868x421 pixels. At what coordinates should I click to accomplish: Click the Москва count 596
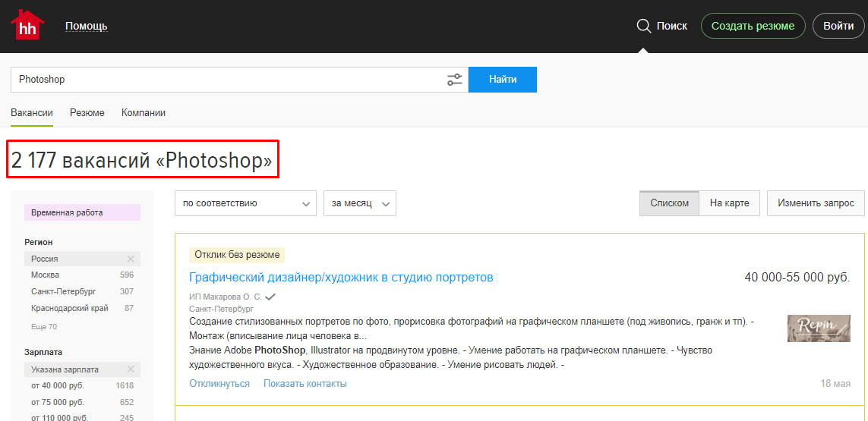127,275
